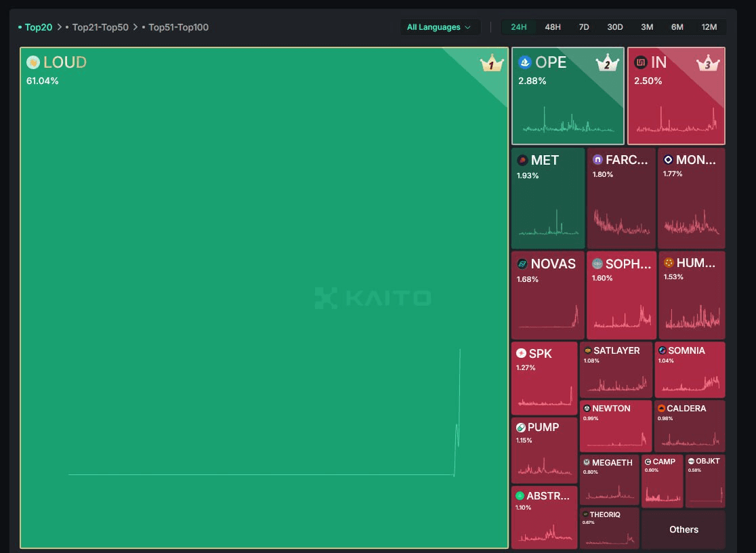Screen dimensions: 756x553
Task: Open the Others tile
Action: point(684,529)
